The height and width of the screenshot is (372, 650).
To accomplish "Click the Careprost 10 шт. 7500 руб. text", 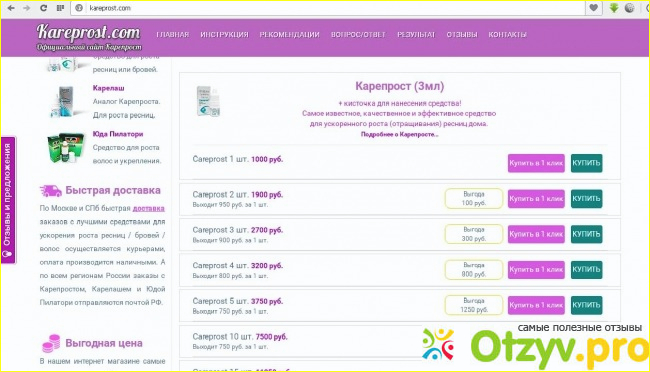I will 240,337.
